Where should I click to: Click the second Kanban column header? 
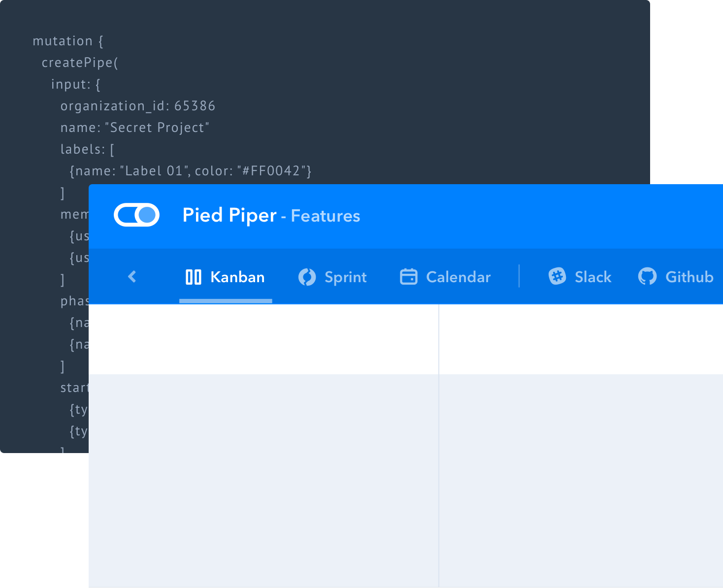pos(581,339)
